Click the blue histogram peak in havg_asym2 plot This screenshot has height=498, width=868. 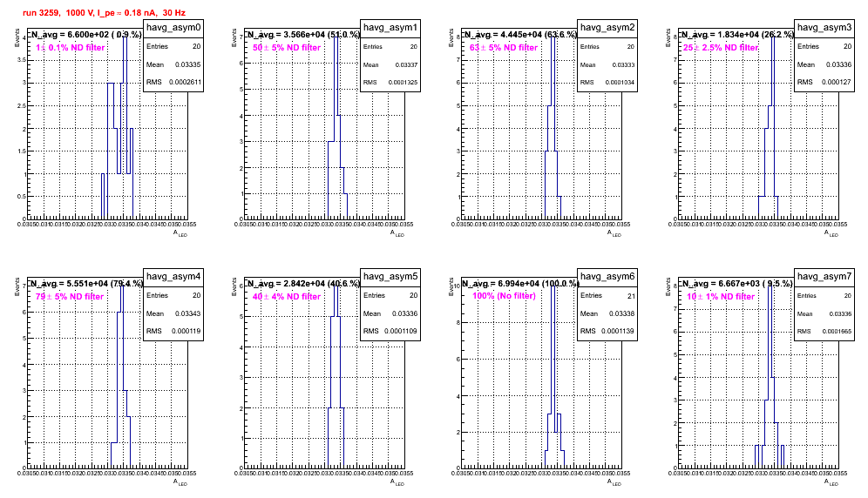click(553, 37)
